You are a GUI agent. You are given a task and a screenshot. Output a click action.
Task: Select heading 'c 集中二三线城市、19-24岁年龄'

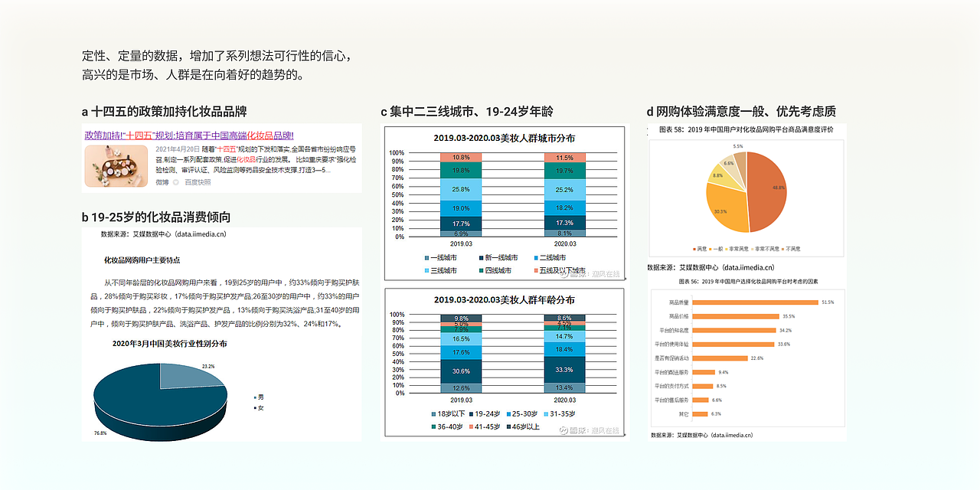click(467, 112)
